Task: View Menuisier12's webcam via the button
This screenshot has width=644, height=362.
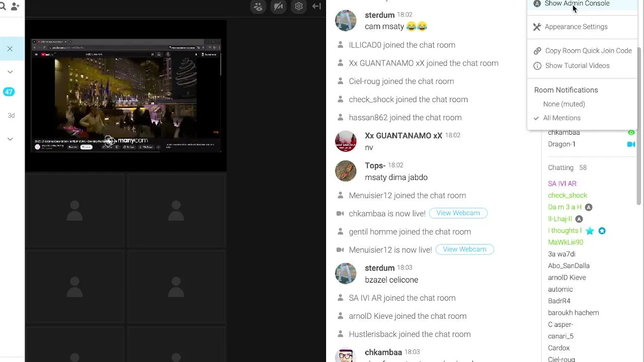Action: (x=464, y=249)
